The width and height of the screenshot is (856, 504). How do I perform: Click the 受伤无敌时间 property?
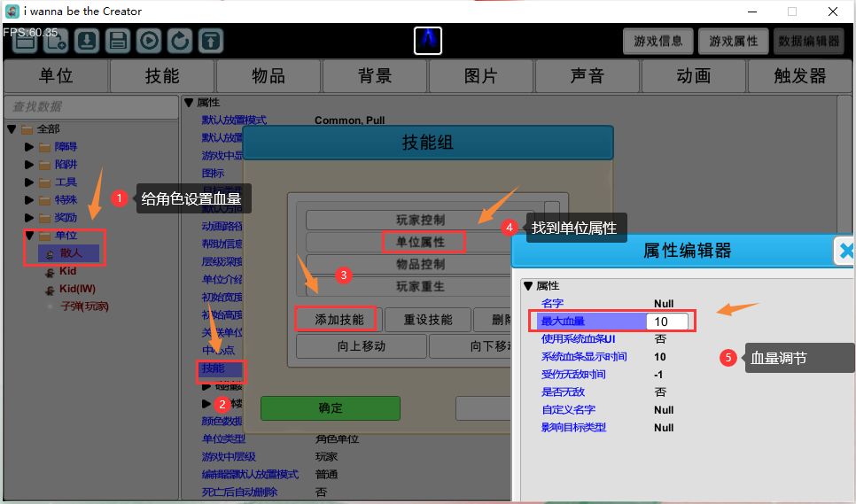[x=572, y=374]
